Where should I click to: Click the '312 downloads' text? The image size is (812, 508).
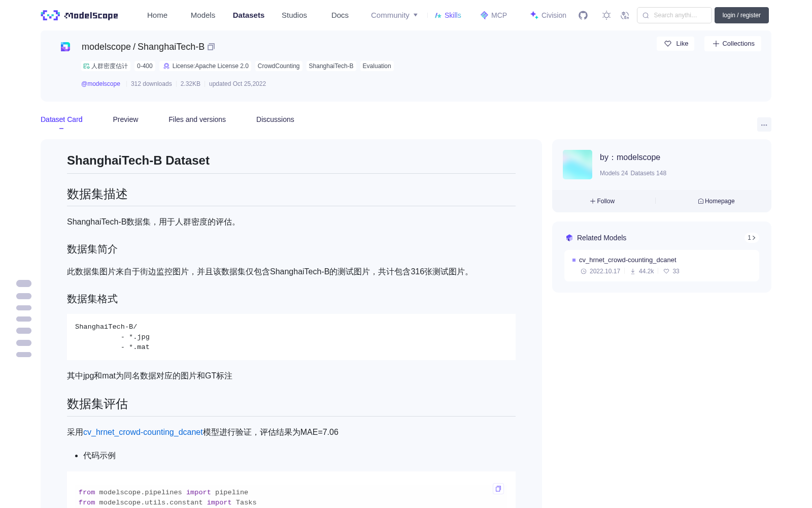(x=151, y=84)
